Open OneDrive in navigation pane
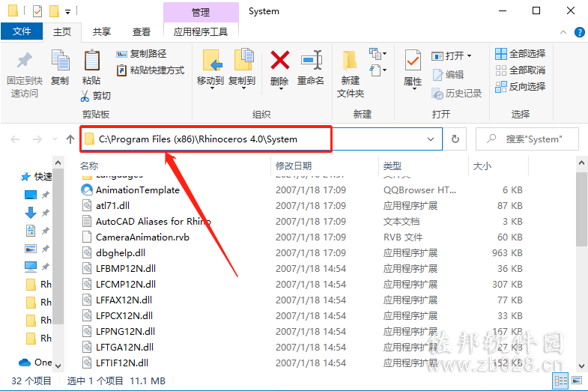 [35, 363]
